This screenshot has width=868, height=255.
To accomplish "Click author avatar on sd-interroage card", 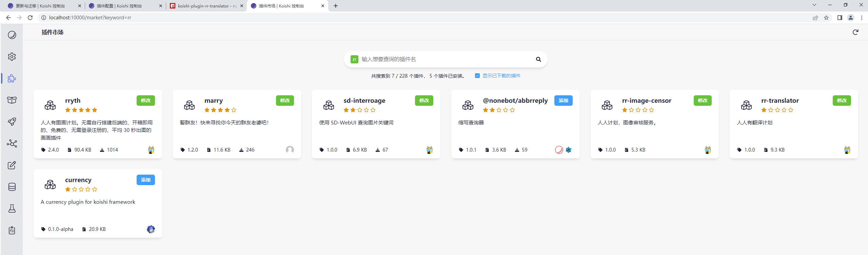I will click(x=429, y=150).
